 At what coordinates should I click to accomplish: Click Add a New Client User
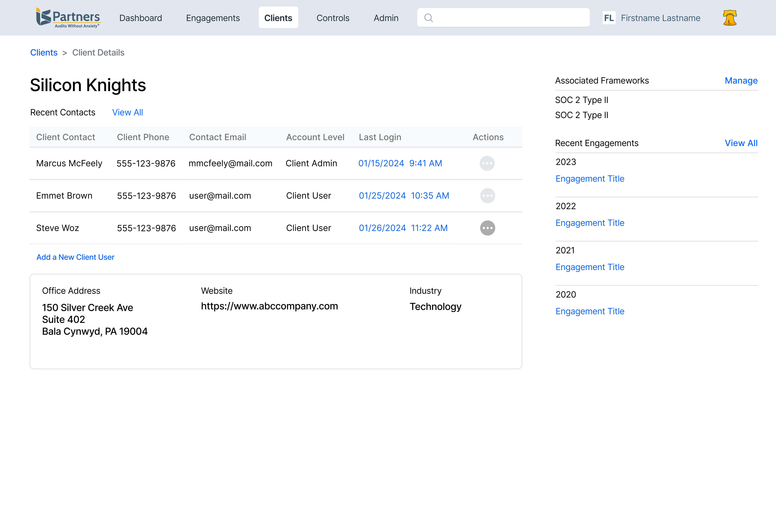click(75, 257)
